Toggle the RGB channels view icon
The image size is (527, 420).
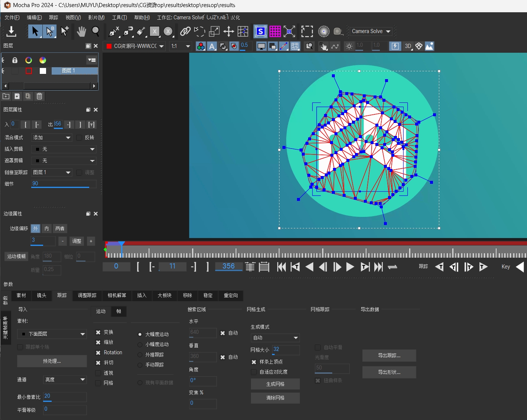(201, 46)
